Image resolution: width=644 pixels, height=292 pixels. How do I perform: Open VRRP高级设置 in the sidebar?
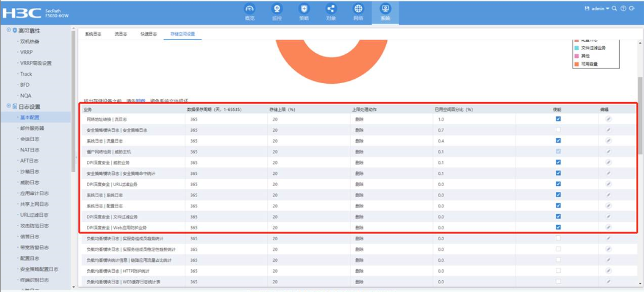click(36, 63)
